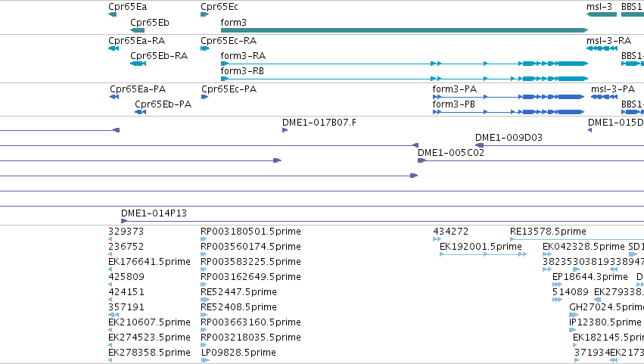Select the Cpr65Ea gene label
This screenshot has height=364, width=644.
[127, 7]
